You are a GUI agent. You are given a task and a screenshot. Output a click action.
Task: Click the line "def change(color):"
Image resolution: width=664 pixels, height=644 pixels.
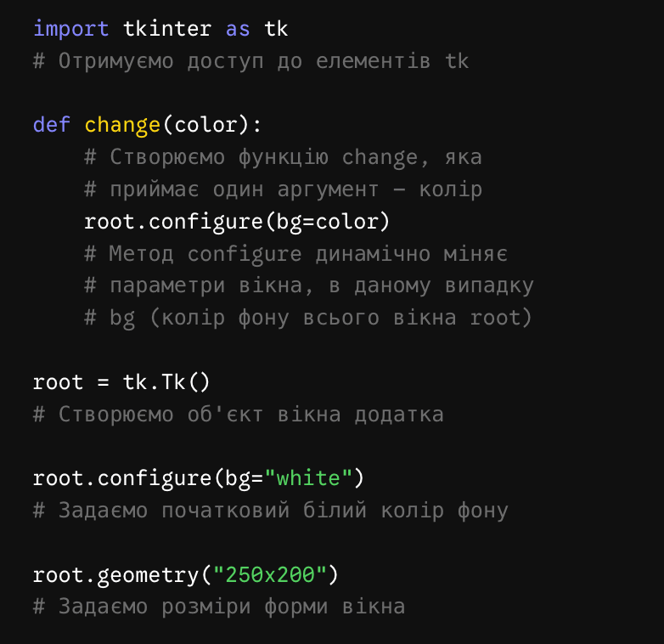coord(148,126)
